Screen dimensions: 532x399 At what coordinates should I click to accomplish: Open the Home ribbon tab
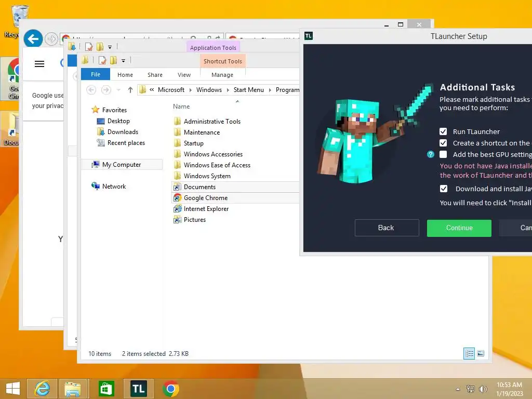(125, 75)
